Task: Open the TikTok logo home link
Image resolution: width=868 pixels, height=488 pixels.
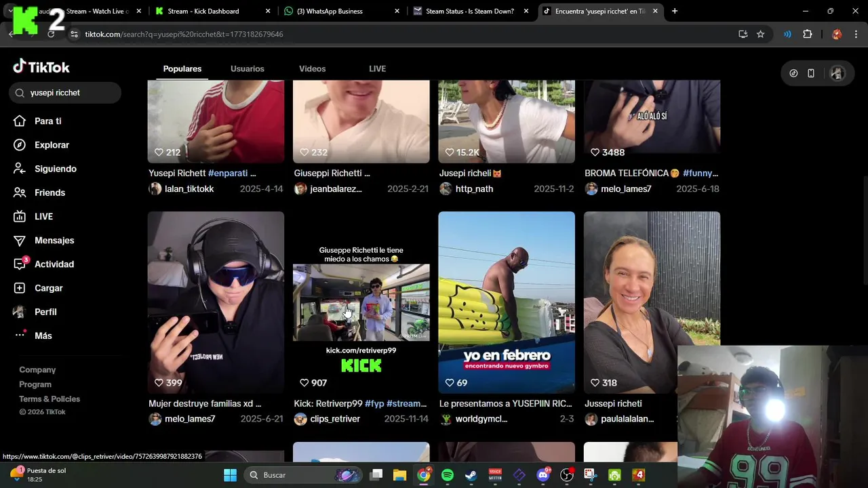Action: click(x=41, y=66)
